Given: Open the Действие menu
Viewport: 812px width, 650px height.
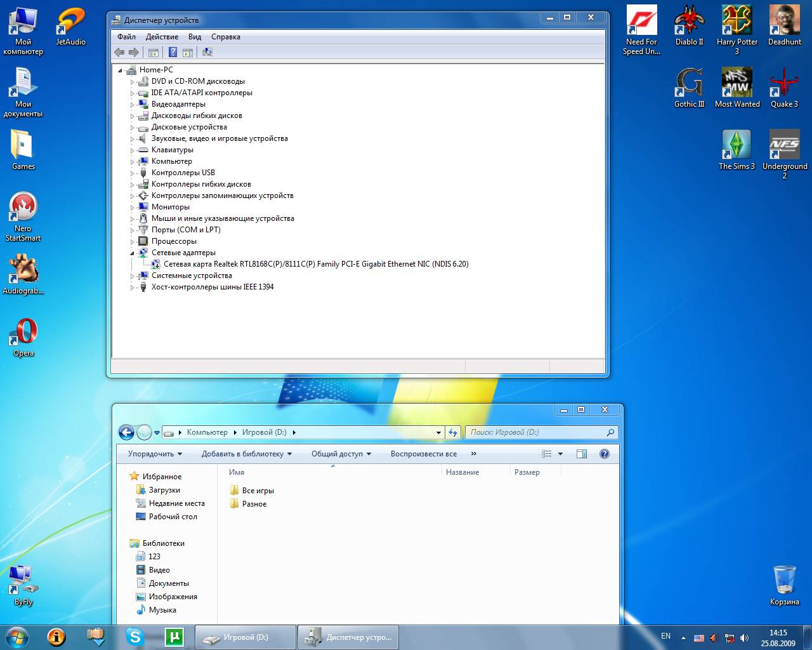Looking at the screenshot, I should pos(162,37).
